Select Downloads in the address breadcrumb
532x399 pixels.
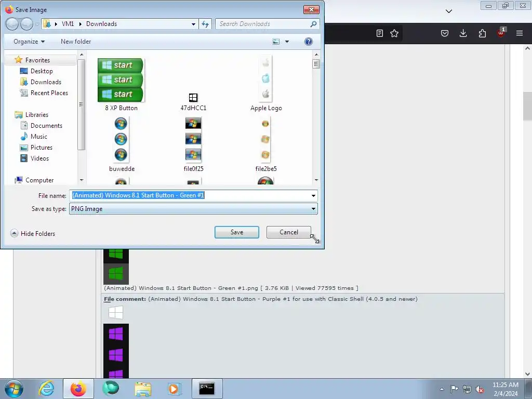pyautogui.click(x=101, y=24)
